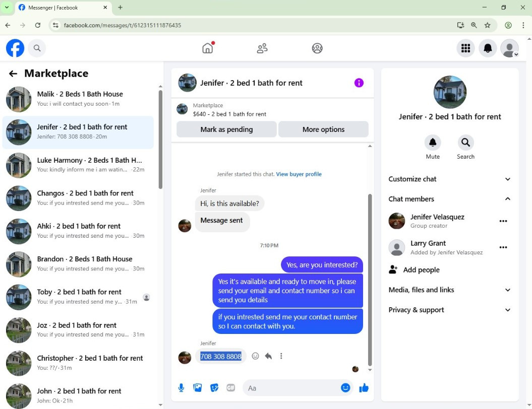Click Jenifer Velasquez in chat members
Screen dimensions: 532x409
coord(437,217)
